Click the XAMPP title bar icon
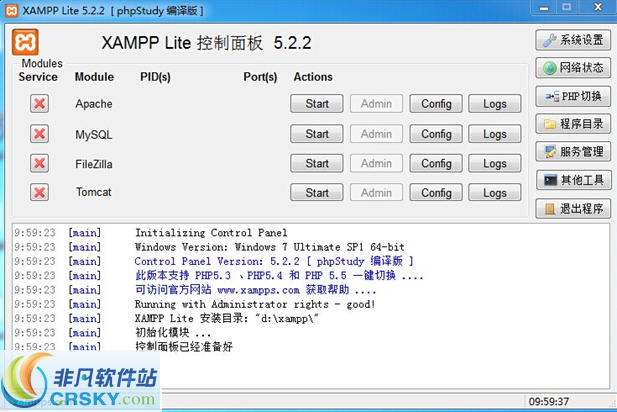 point(11,11)
